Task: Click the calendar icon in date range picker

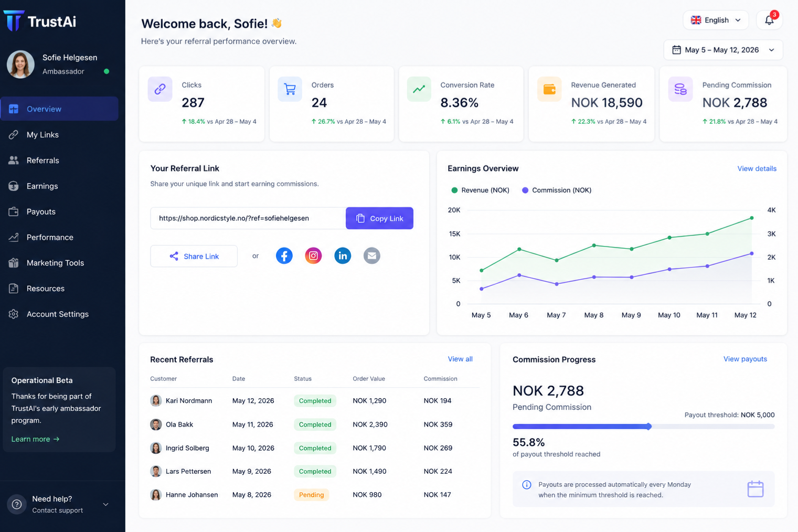Action: click(x=676, y=50)
